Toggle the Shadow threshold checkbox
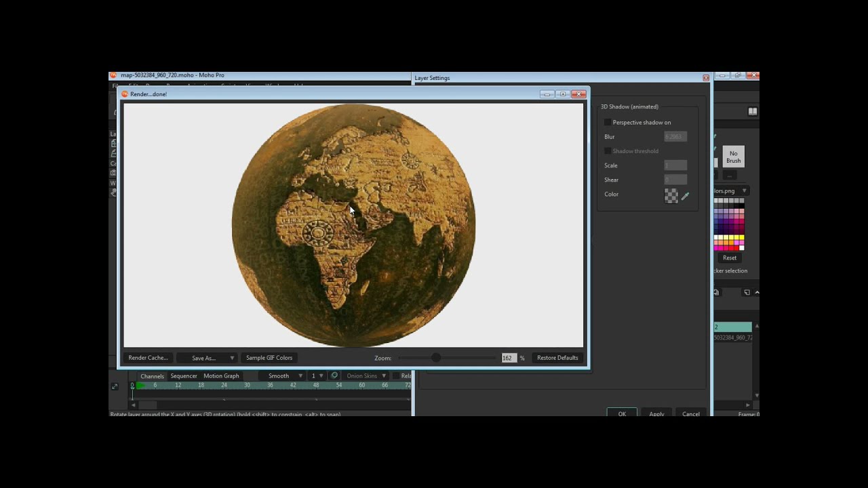Viewport: 868px width, 488px height. pyautogui.click(x=608, y=151)
